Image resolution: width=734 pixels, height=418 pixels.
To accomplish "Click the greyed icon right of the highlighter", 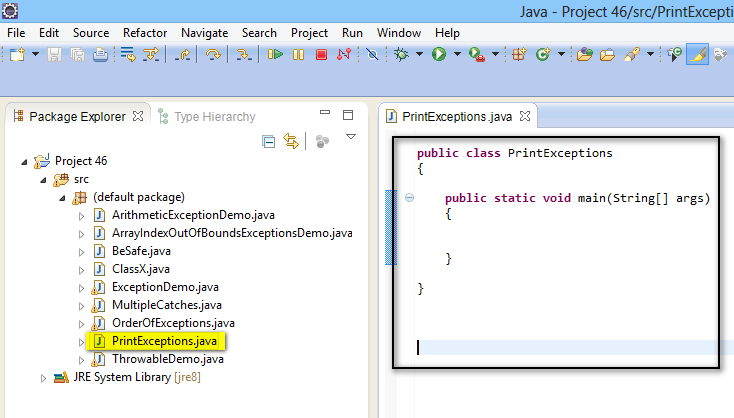I will (720, 54).
